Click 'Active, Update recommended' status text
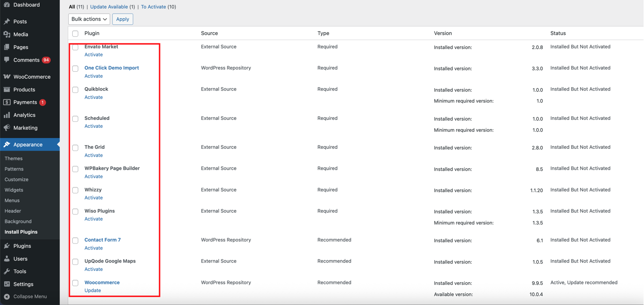This screenshot has height=305, width=644. (x=584, y=283)
